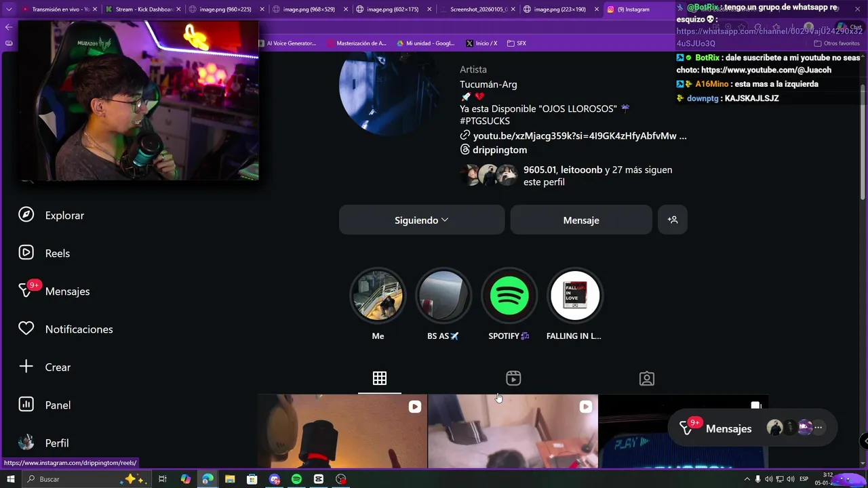
Task: Open the Perfil avatar in sidebar
Action: click(x=26, y=443)
